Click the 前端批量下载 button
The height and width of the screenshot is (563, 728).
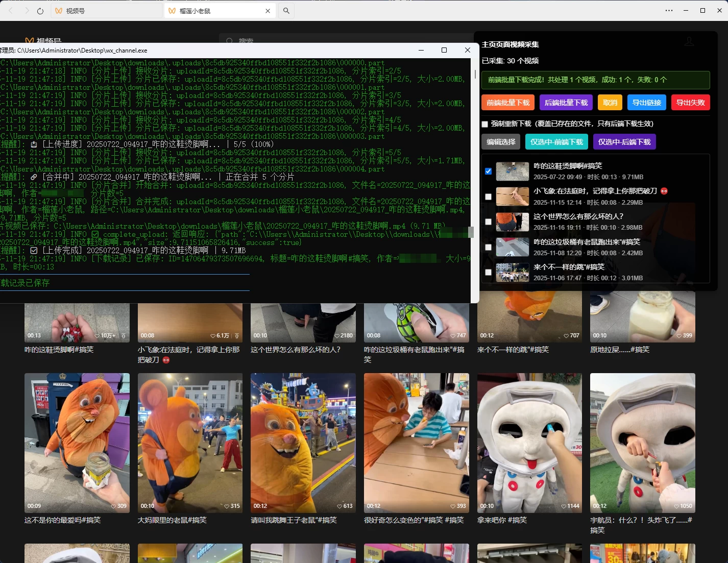pyautogui.click(x=507, y=102)
